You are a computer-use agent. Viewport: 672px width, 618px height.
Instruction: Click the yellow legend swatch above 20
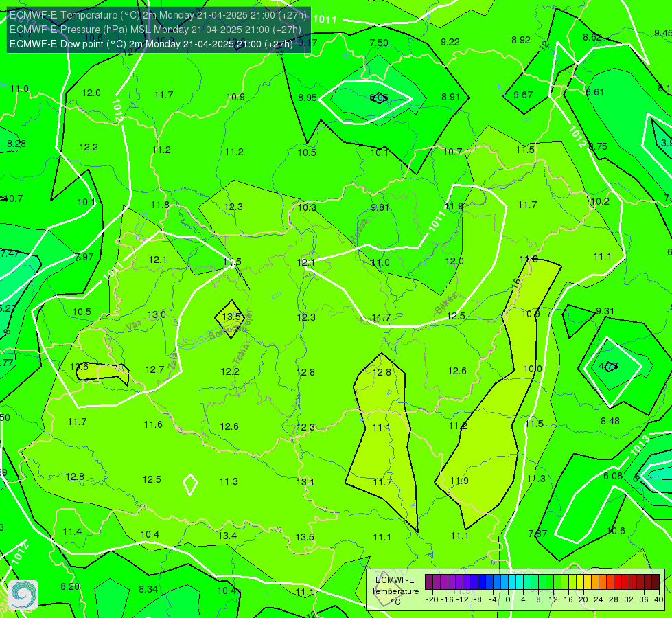click(580, 582)
